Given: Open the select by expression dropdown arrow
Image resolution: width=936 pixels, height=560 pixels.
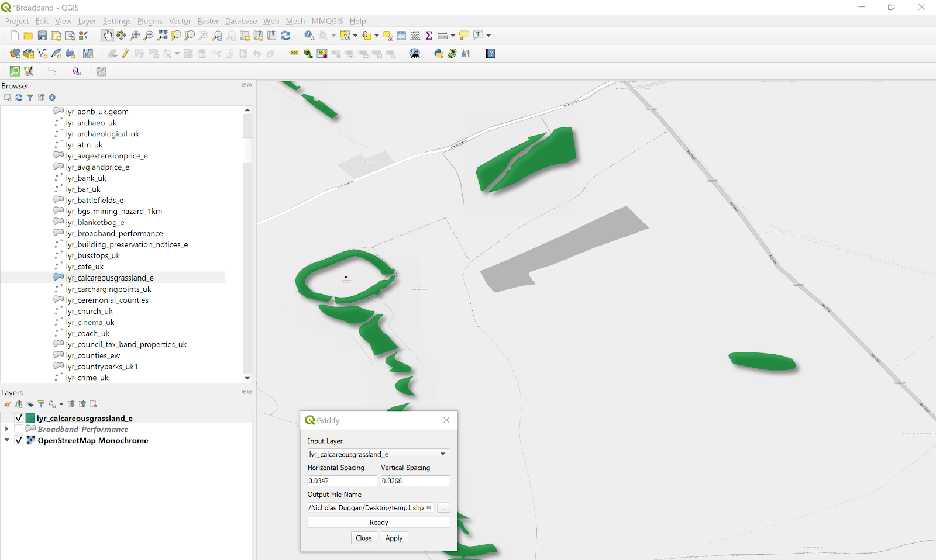Looking at the screenshot, I should (x=376, y=36).
